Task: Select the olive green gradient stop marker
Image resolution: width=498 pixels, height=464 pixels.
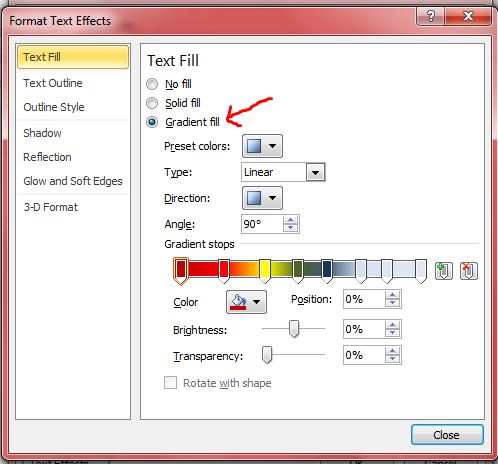Action: point(298,271)
